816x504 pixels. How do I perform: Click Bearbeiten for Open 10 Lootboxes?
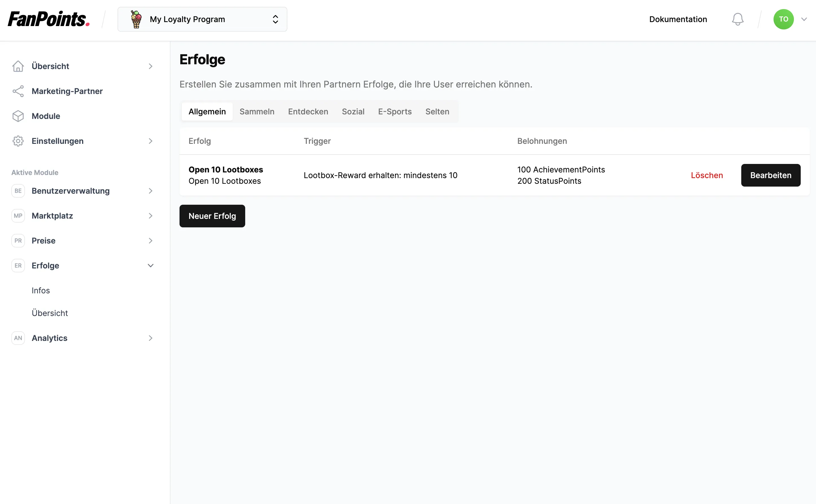[x=771, y=175]
